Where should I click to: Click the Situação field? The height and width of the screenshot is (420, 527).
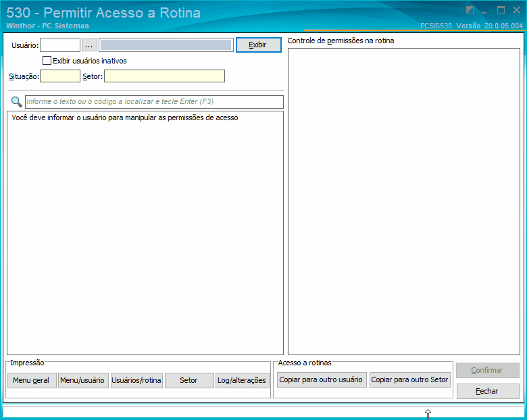coord(60,76)
